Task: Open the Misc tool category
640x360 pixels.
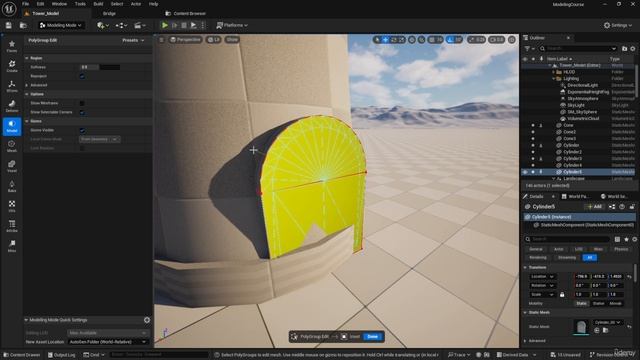Action: [x=12, y=246]
